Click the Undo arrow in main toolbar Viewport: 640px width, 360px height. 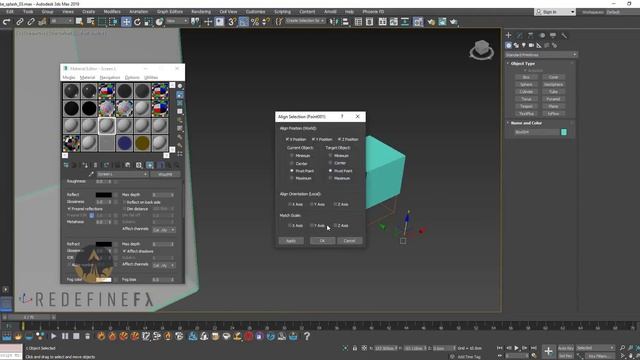click(x=7, y=22)
